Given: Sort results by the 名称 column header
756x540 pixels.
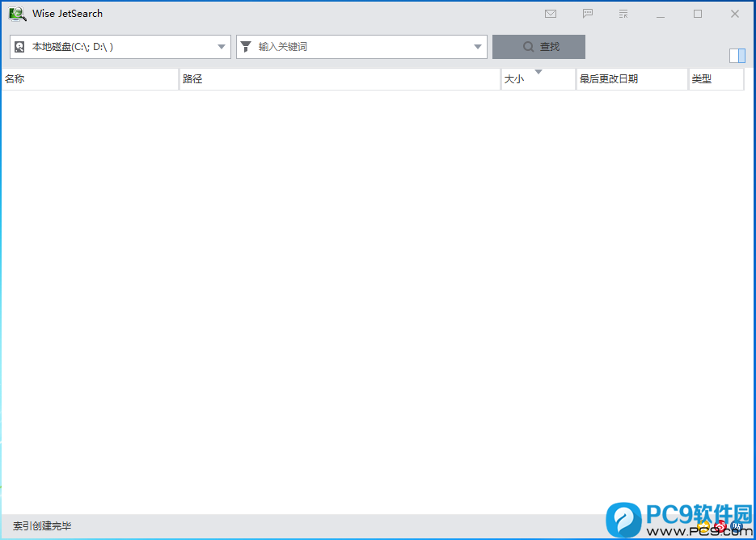Looking at the screenshot, I should coord(91,79).
